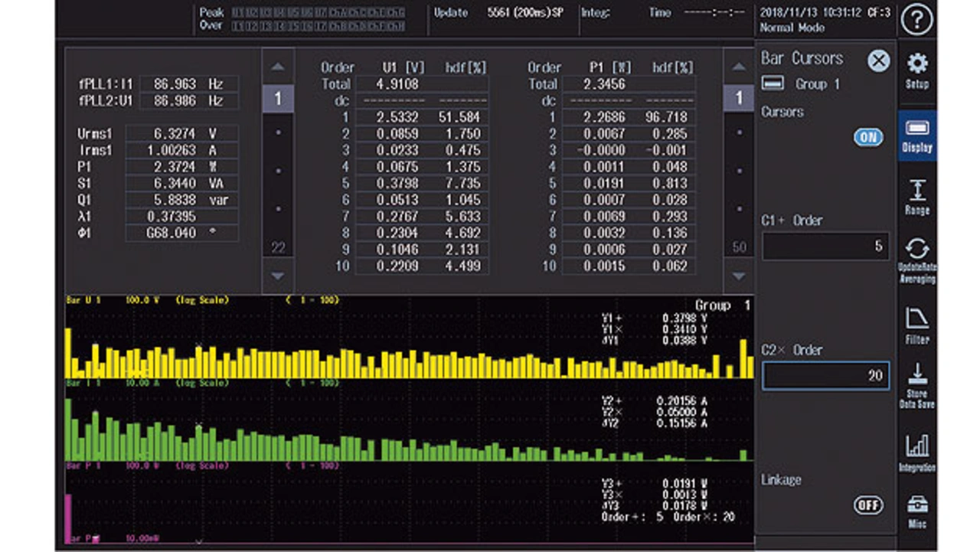Select the C2× Order input field
Image resolution: width=980 pixels, height=552 pixels.
point(825,376)
